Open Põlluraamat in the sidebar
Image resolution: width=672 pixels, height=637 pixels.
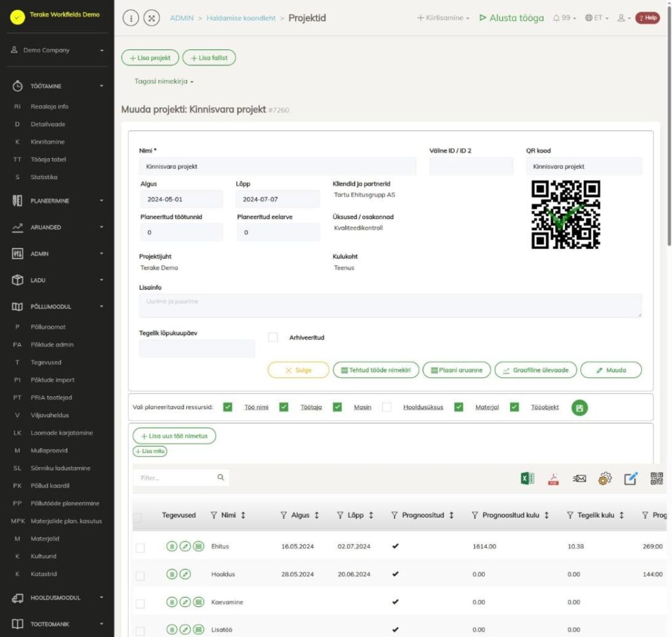coord(48,327)
